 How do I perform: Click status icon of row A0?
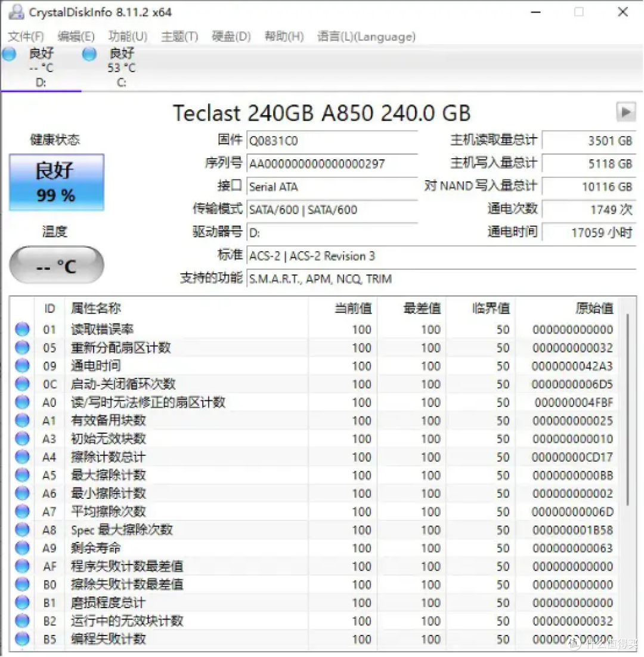(x=22, y=402)
